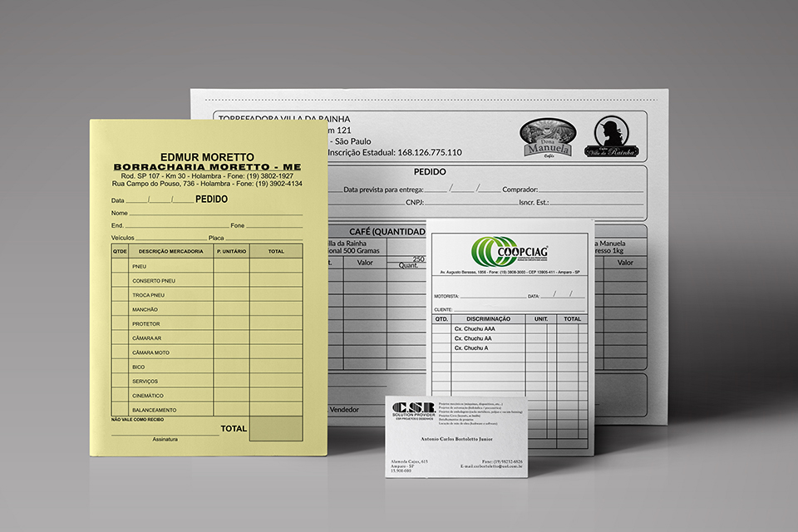Click PEDIDO label on yellow form

coord(212,199)
